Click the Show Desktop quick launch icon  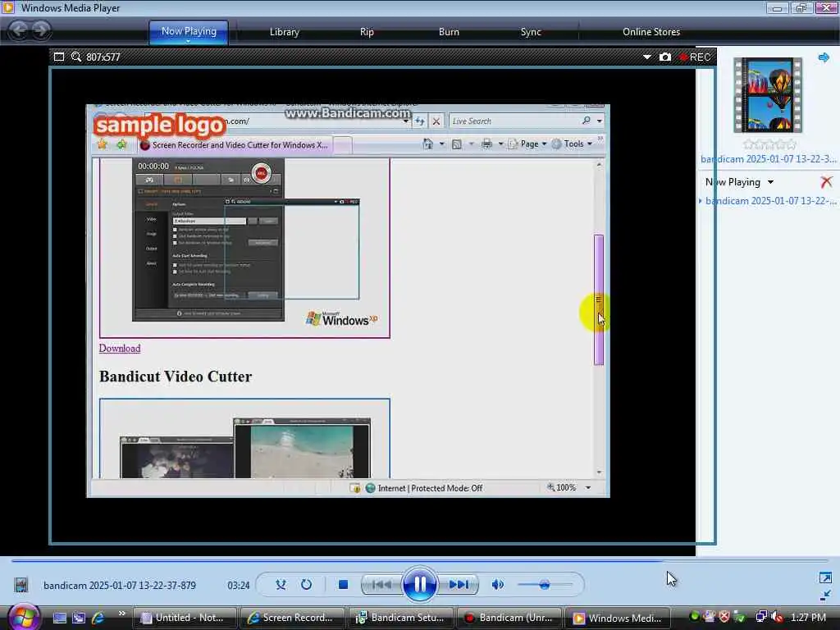coord(59,618)
